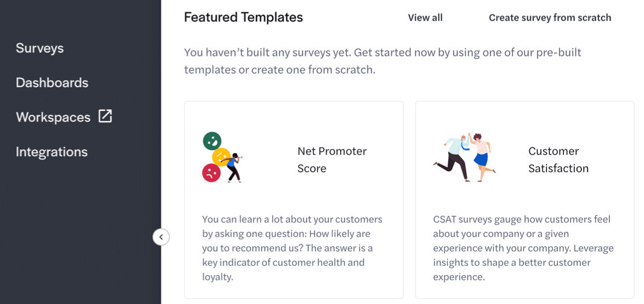644x304 pixels.
Task: Click the intro text about pre-built templates
Action: [x=383, y=61]
